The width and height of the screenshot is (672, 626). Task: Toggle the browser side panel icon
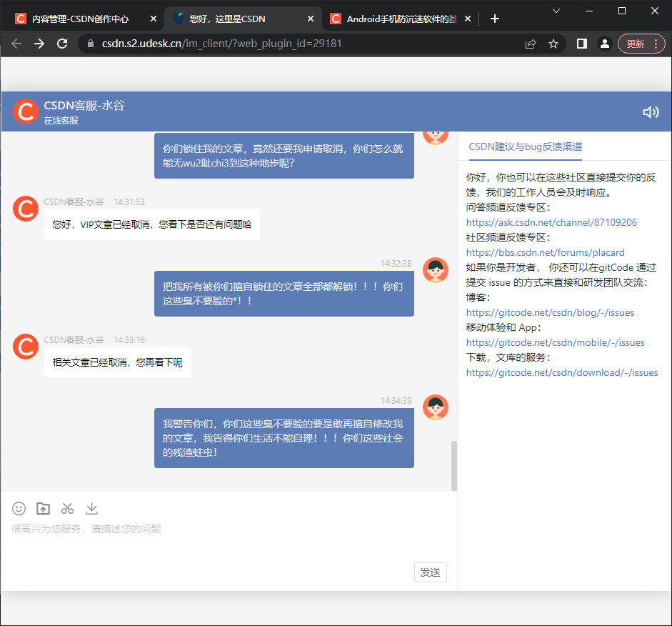point(580,44)
